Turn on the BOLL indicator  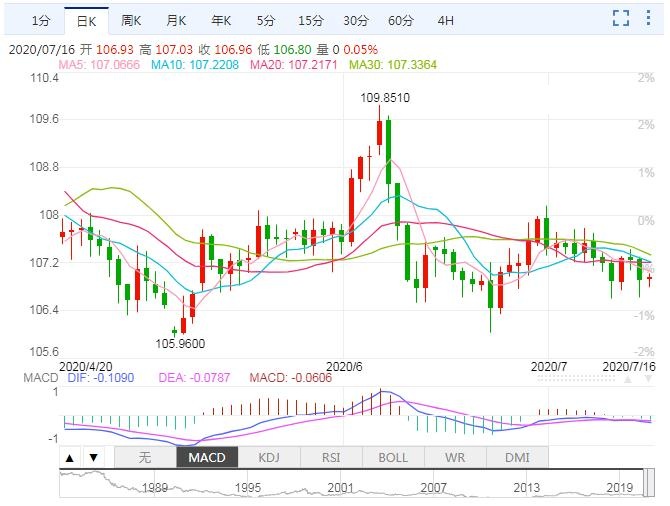pyautogui.click(x=393, y=458)
